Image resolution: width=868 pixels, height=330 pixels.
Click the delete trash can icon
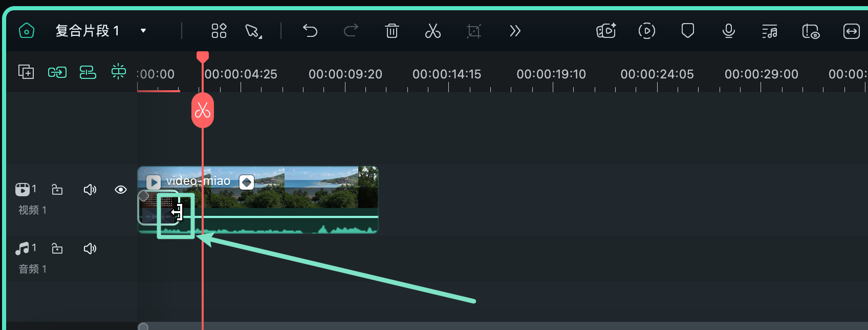[392, 31]
